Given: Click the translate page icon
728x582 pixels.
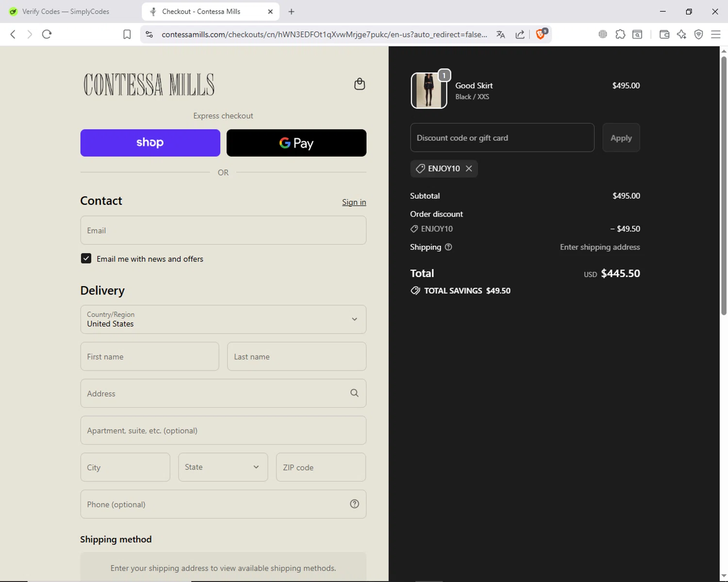Looking at the screenshot, I should 500,34.
